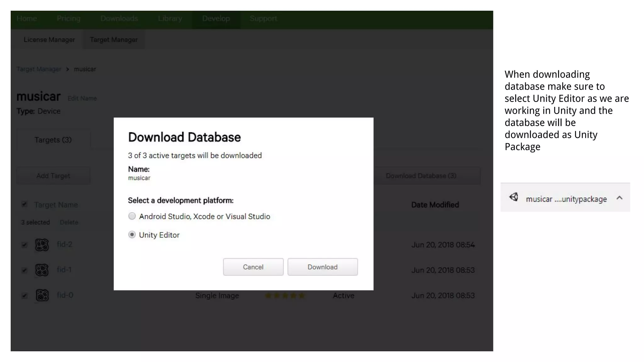Open the Downloads menu item
This screenshot has width=644, height=362.
click(119, 19)
